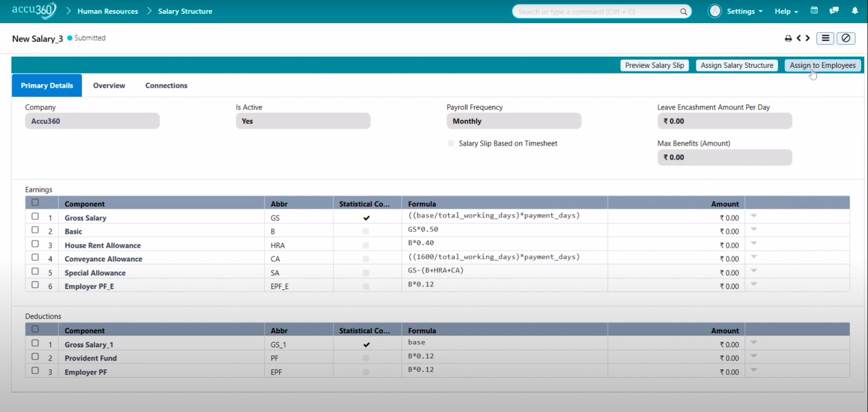Go to next document arrow
Image resolution: width=868 pixels, height=412 pixels.
pyautogui.click(x=807, y=38)
